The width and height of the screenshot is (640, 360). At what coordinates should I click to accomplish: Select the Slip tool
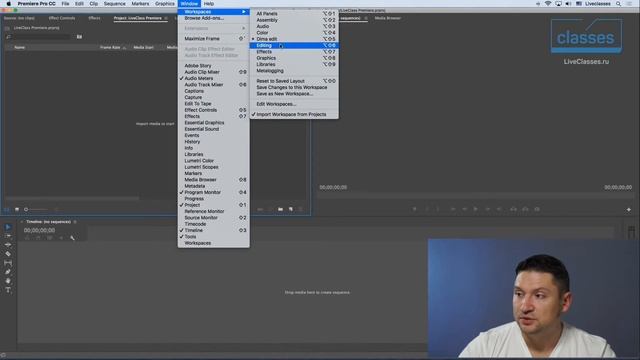point(8,263)
